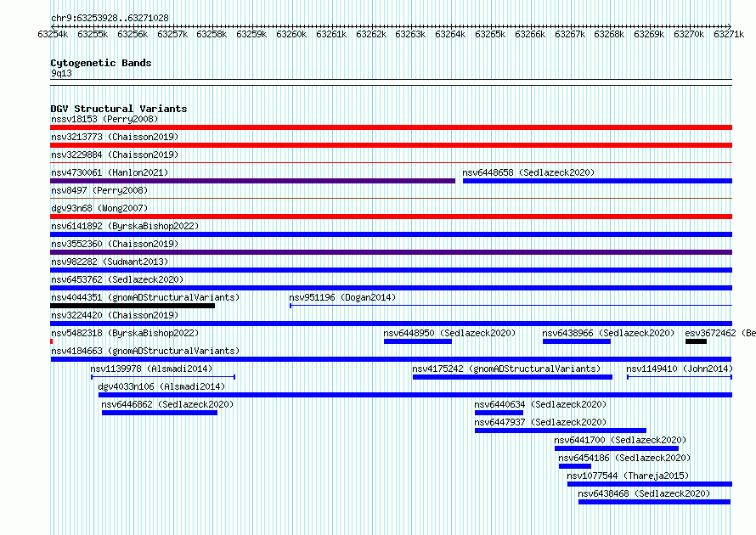Screen dimensions: 756x535
Task: Open the dgv4033n106 (Alsmadi2014) label
Action: coord(161,386)
